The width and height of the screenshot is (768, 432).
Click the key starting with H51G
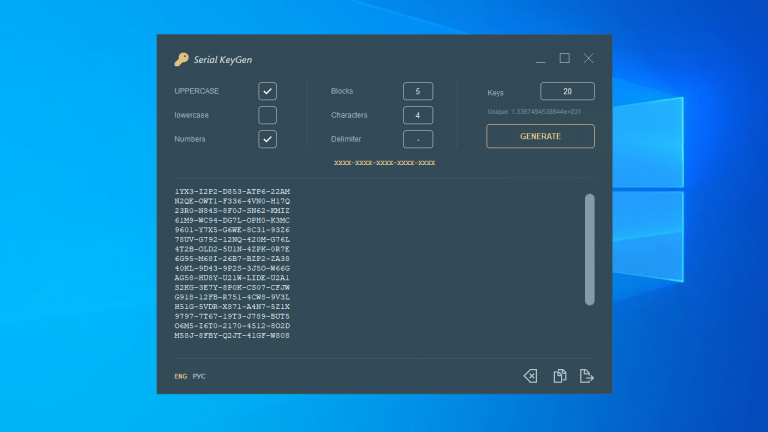[232, 307]
